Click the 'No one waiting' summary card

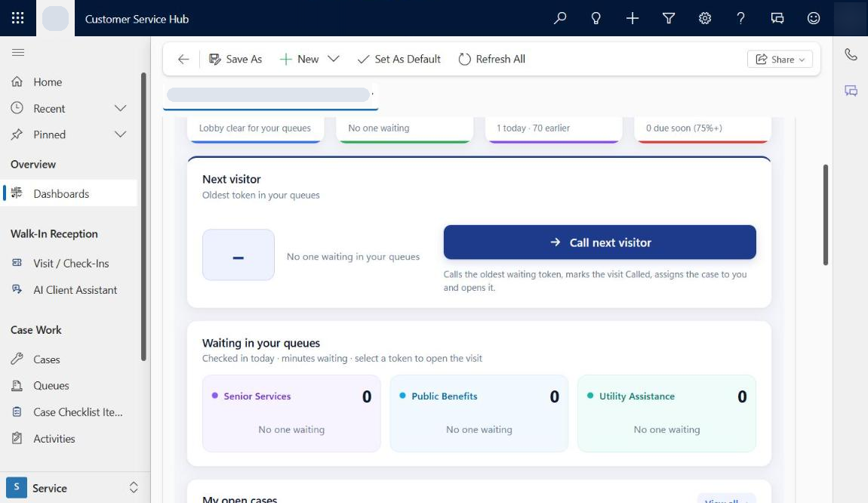405,129
